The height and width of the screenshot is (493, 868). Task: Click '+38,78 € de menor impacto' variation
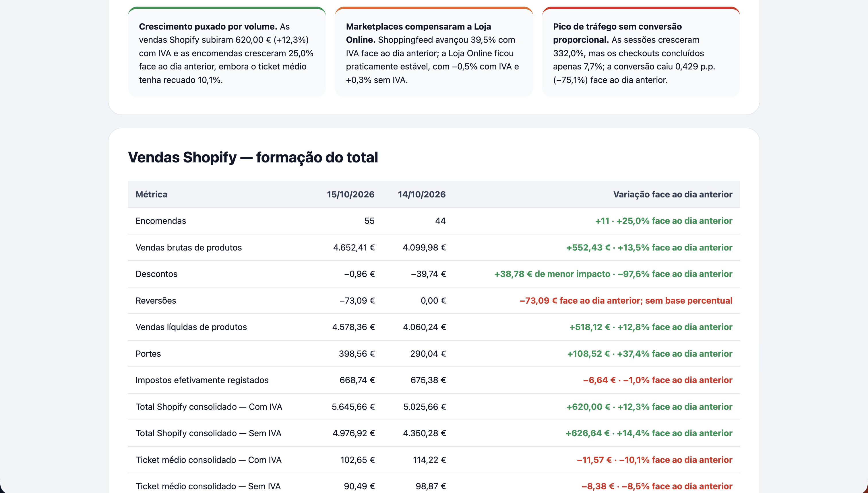552,274
